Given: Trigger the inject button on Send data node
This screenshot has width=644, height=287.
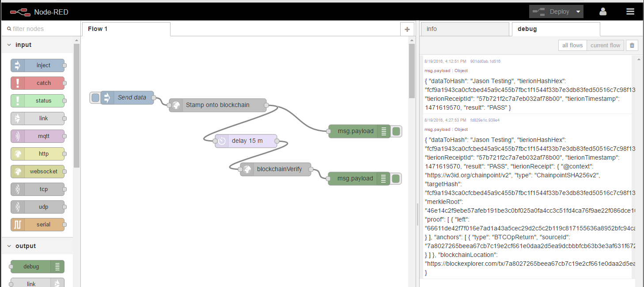Looking at the screenshot, I should 95,98.
